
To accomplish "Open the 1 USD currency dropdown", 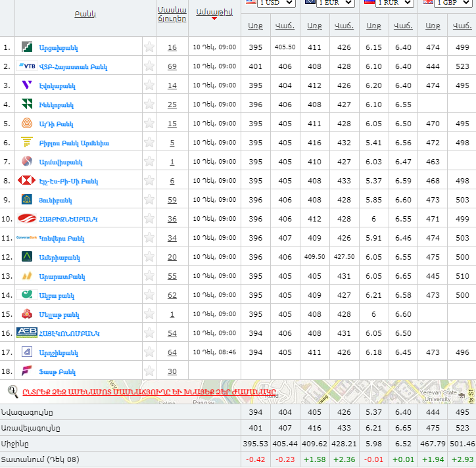I will point(276,3).
